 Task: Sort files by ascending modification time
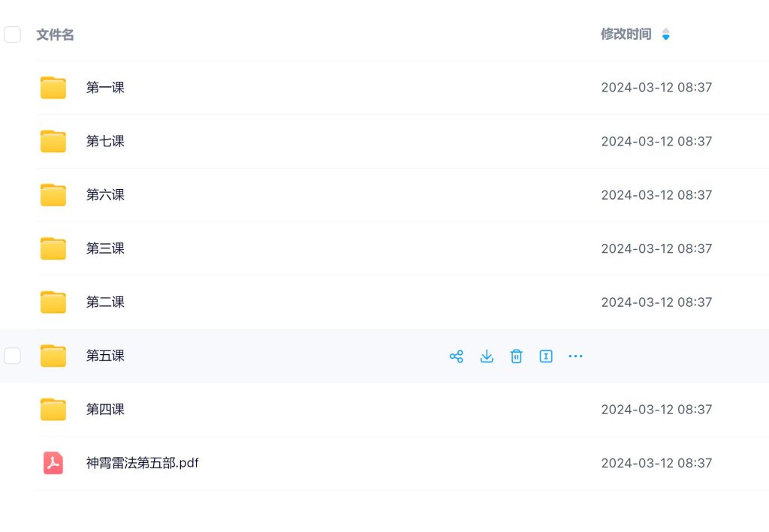665,31
